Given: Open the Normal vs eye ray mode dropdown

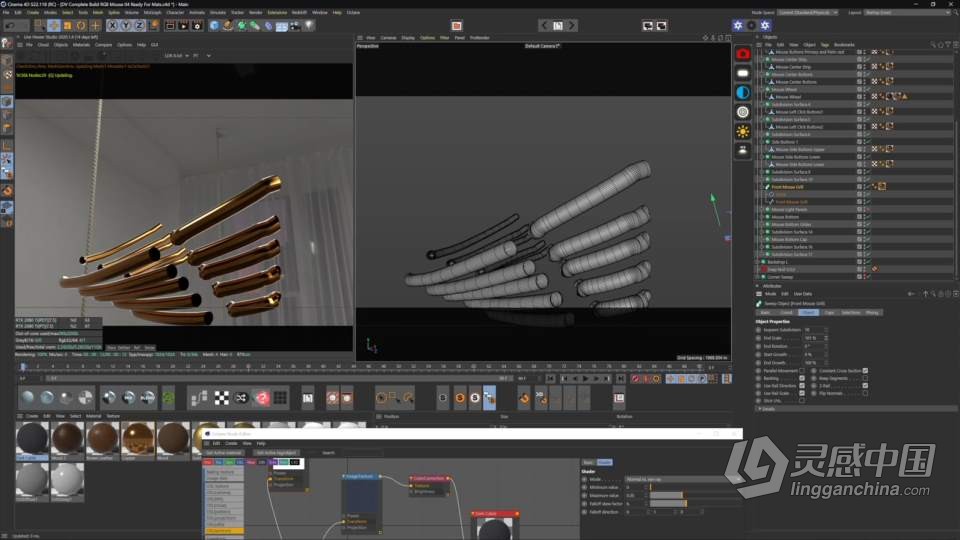Looking at the screenshot, I should tap(683, 479).
